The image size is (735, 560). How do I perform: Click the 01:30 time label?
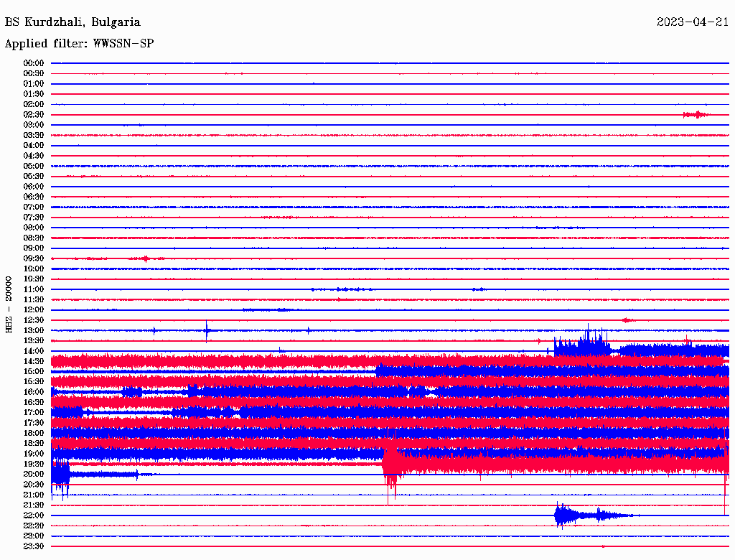[x=34, y=94]
